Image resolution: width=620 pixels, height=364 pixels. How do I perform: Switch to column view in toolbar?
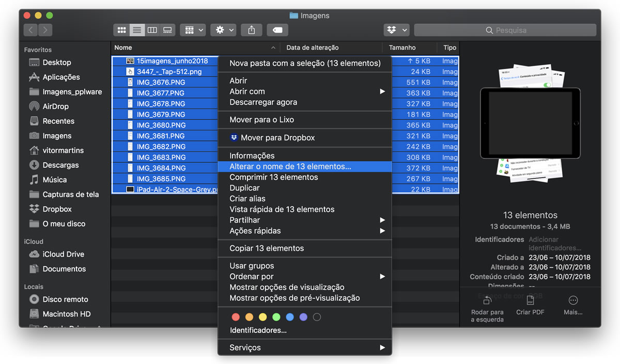(152, 30)
